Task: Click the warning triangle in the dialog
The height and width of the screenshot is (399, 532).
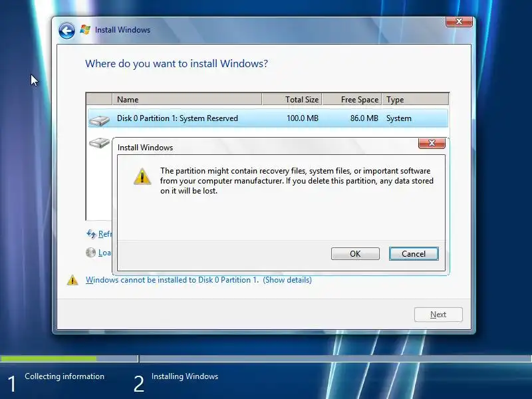Action: tap(142, 176)
